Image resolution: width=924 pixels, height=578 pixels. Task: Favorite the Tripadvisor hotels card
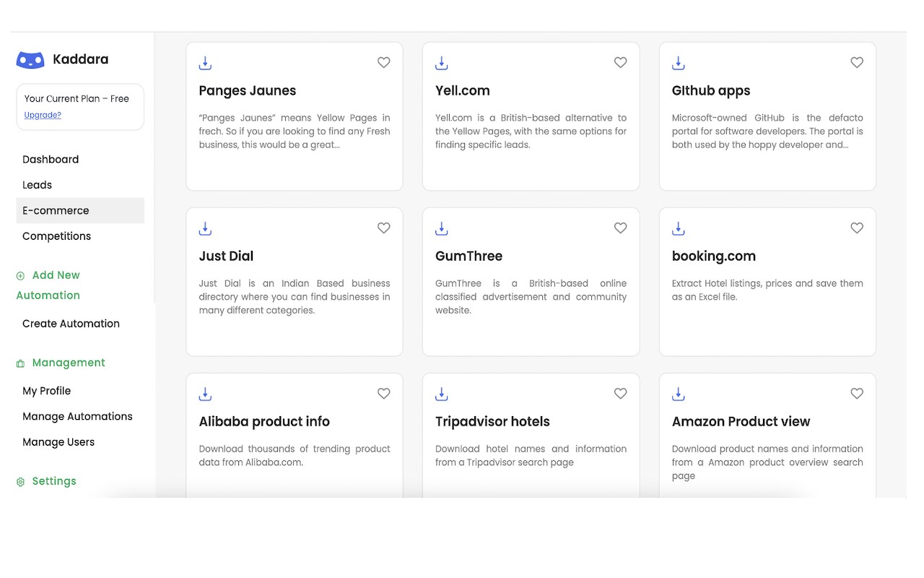point(620,394)
